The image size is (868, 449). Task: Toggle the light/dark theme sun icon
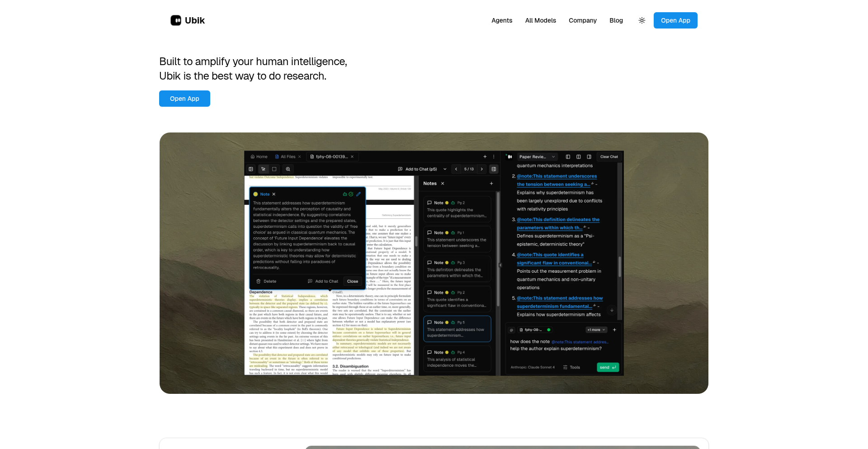[x=642, y=20]
